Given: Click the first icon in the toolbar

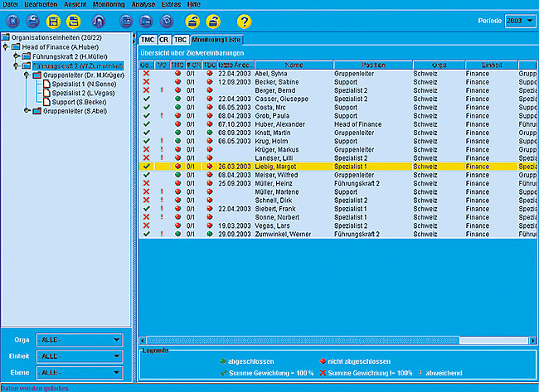Looking at the screenshot, I should coord(11,21).
